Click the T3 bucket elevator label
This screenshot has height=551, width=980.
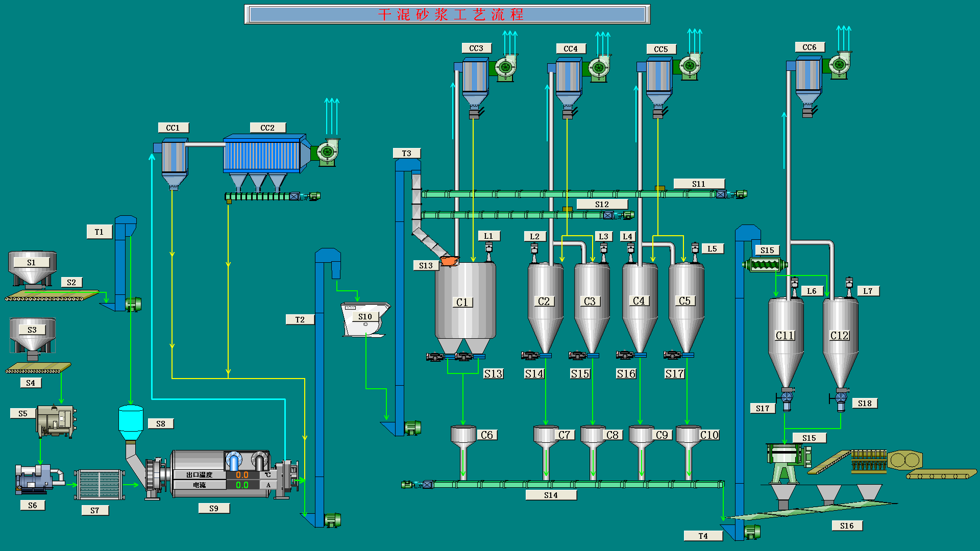click(407, 153)
